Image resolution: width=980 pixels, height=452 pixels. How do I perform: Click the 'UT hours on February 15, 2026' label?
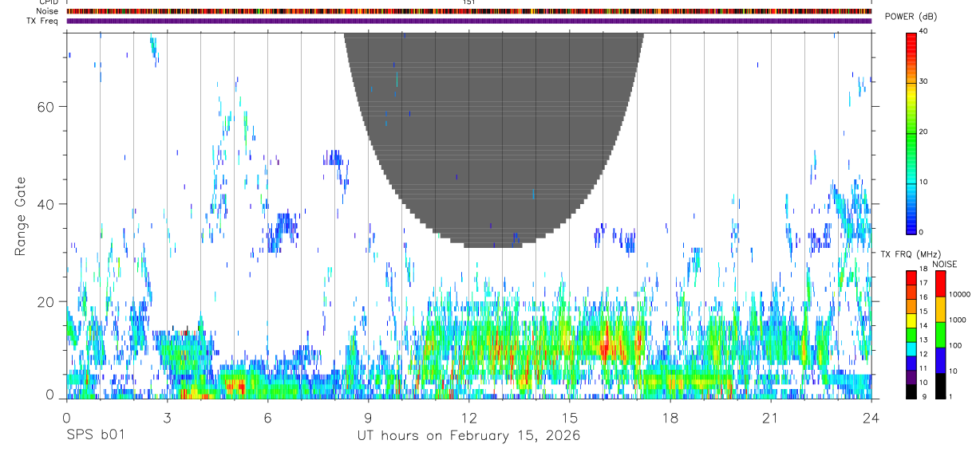(468, 436)
